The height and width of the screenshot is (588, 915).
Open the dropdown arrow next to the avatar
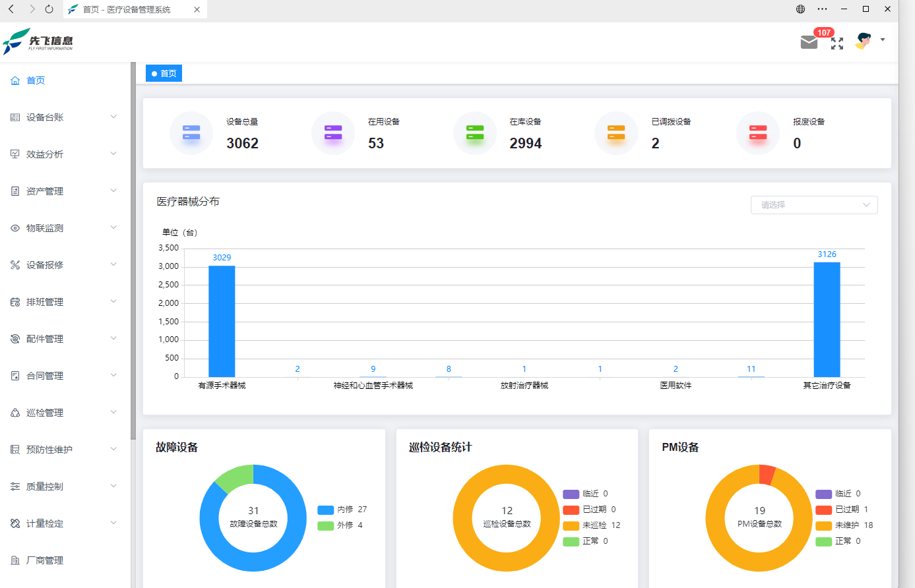tap(883, 40)
